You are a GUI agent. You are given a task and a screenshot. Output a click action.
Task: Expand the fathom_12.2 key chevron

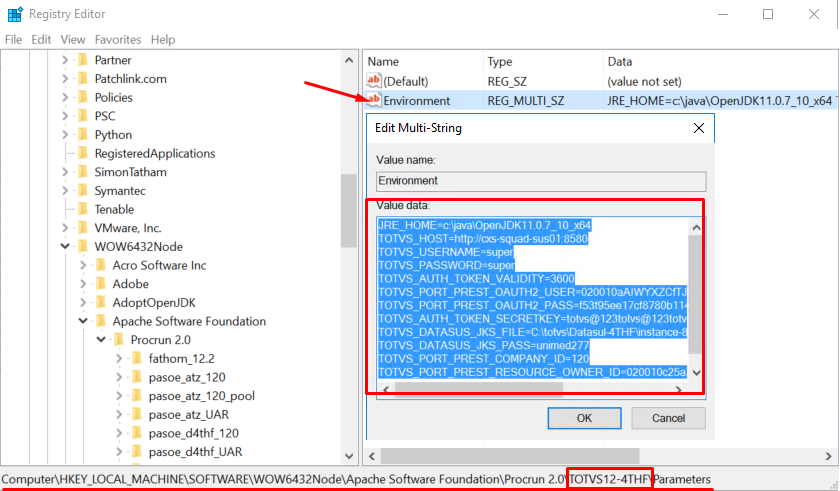click(119, 359)
